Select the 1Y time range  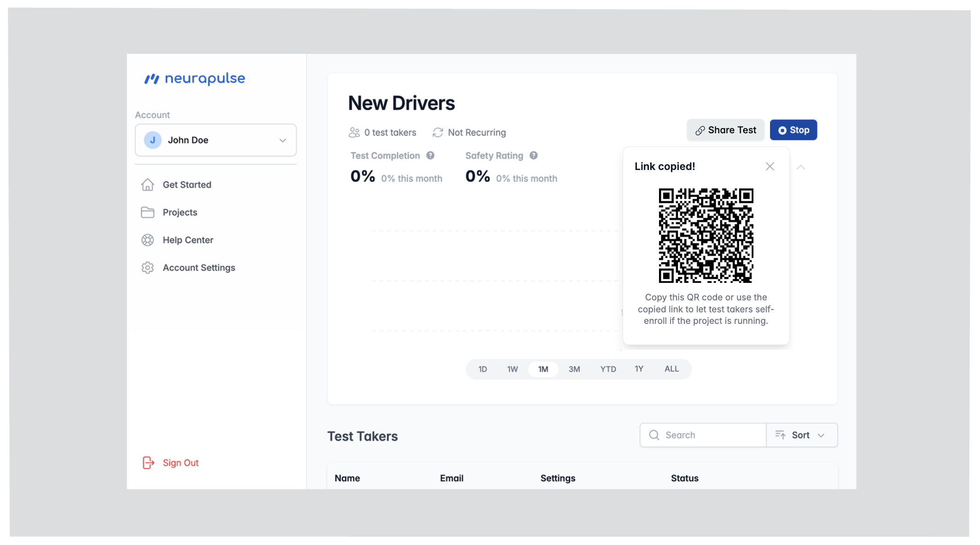pos(639,369)
